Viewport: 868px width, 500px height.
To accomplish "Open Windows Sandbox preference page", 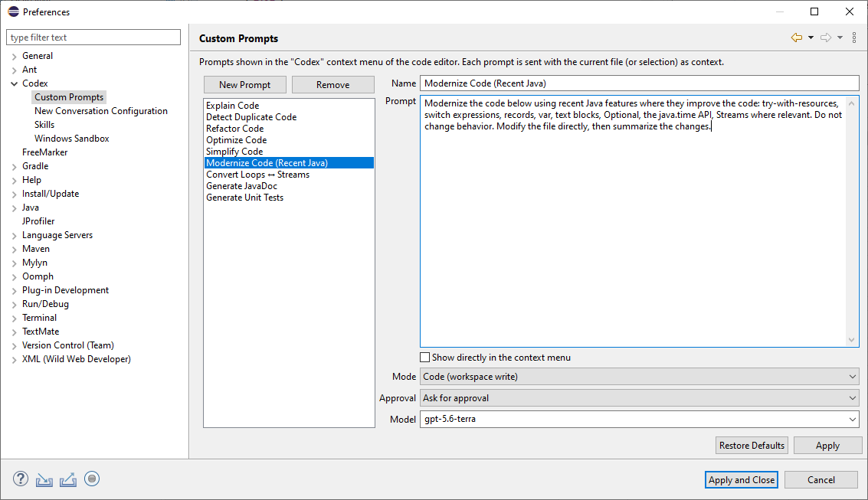I will click(x=71, y=139).
